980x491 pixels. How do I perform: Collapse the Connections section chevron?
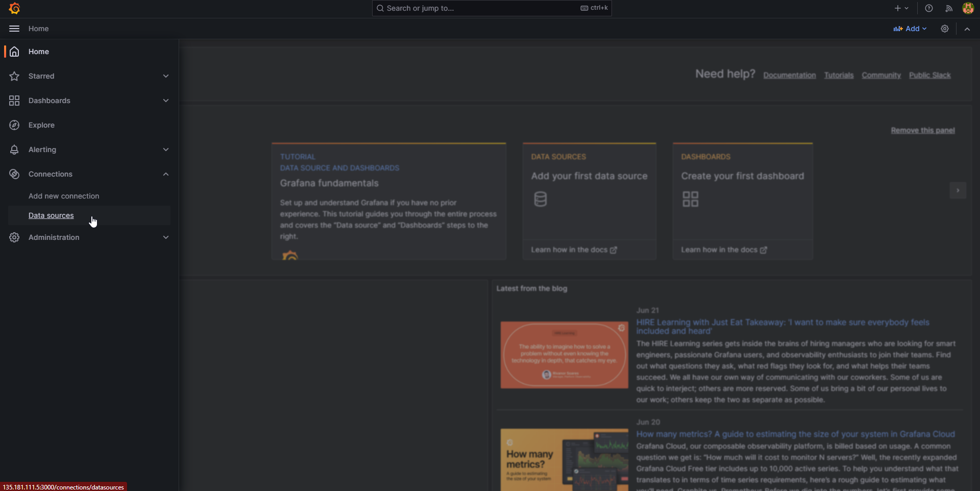[x=166, y=174]
